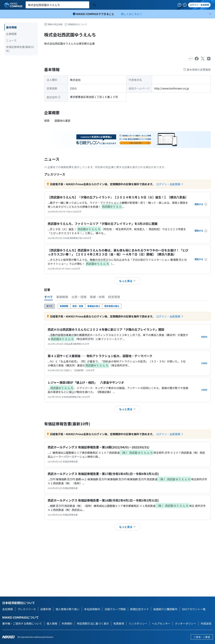Image resolution: width=215 pixels, height=644 pixels.
Task: Open 利用規約 in the footer
Action: pyautogui.click(x=67, y=624)
